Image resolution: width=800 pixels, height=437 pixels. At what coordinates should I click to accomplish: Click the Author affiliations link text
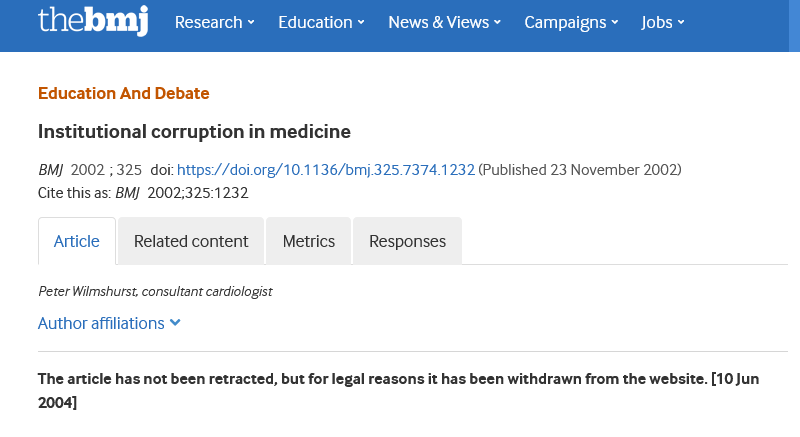tap(101, 323)
